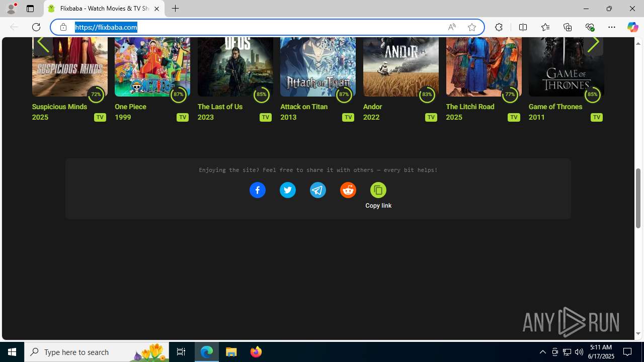Open the volume control in tray
This screenshot has height=362, width=644.
point(579,352)
